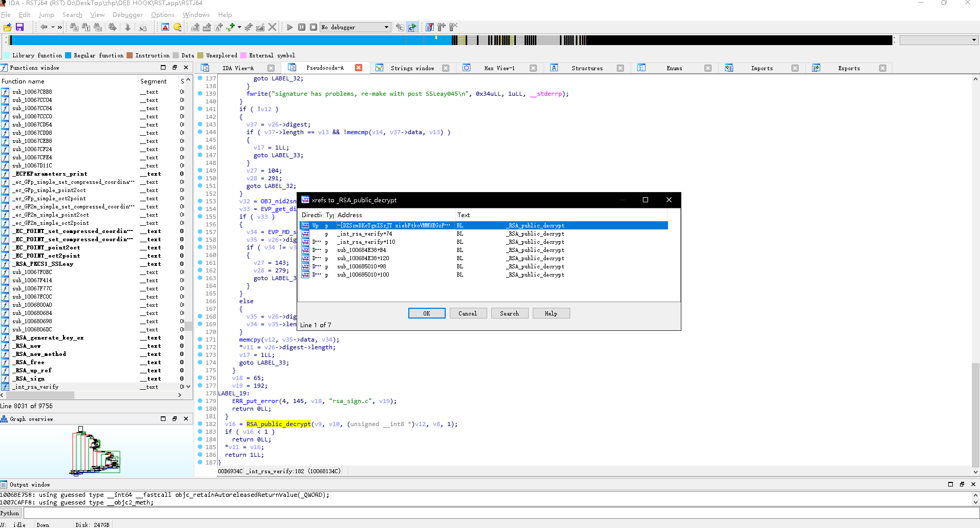The image size is (980, 528).
Task: Click Search button in xrefs dialog
Action: (509, 313)
